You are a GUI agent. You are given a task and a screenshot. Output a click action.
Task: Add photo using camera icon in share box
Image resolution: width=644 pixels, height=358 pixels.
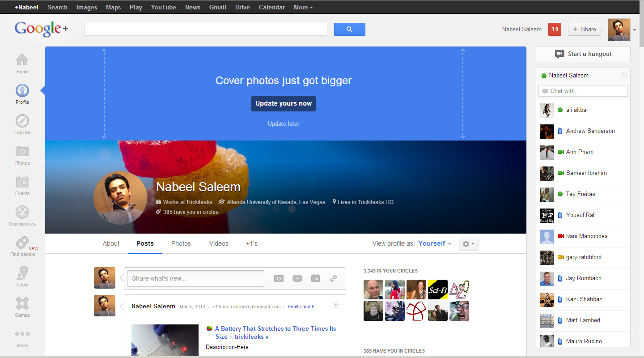click(279, 278)
